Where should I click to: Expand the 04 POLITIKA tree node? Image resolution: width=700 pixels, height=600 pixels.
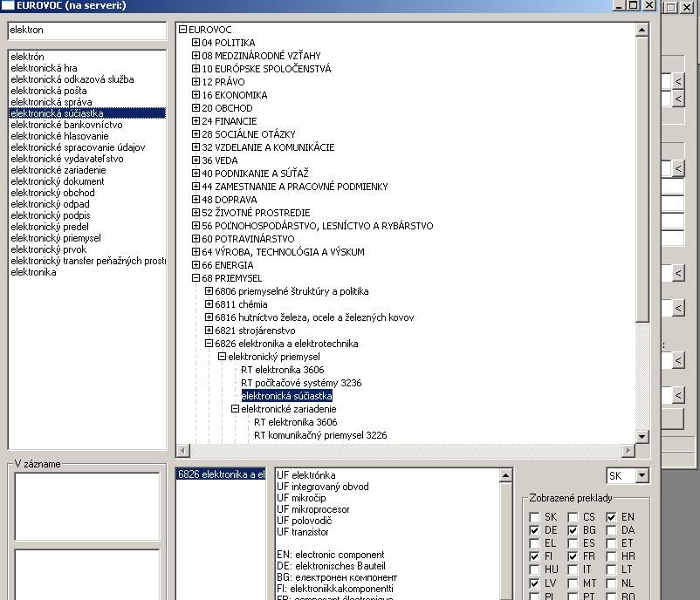click(196, 43)
